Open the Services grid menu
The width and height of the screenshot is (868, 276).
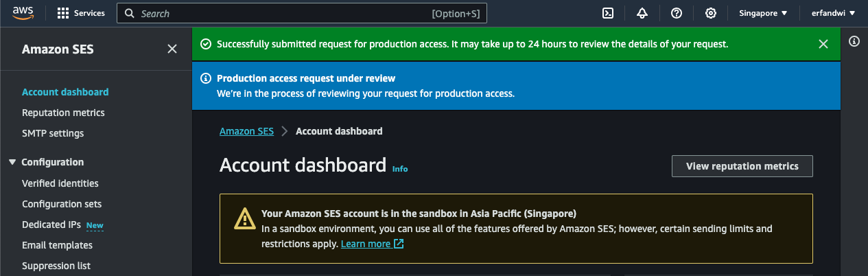[x=81, y=13]
